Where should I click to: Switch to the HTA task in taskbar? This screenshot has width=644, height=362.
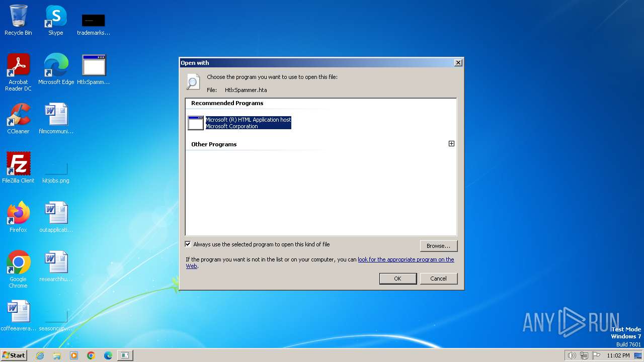point(124,355)
